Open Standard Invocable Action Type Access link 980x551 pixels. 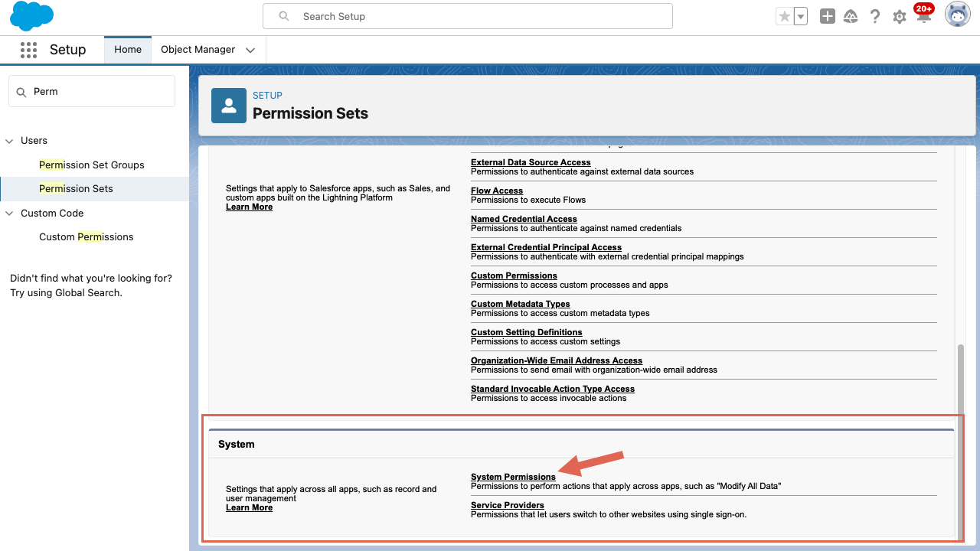tap(553, 389)
